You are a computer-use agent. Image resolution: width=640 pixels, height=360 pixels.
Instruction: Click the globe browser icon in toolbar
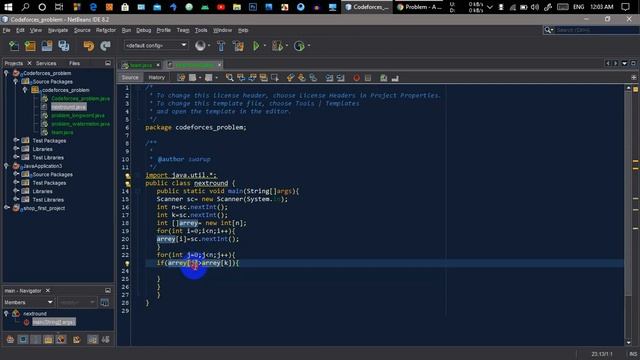pos(200,46)
